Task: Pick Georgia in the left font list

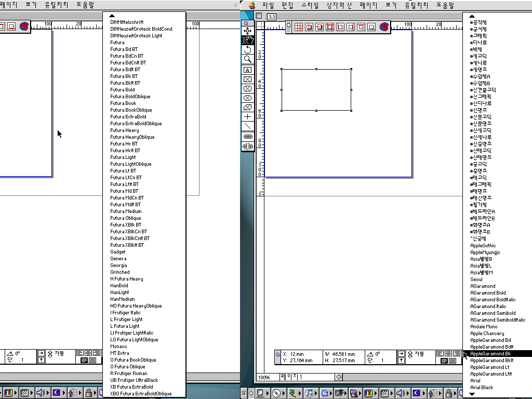Action: [x=118, y=265]
